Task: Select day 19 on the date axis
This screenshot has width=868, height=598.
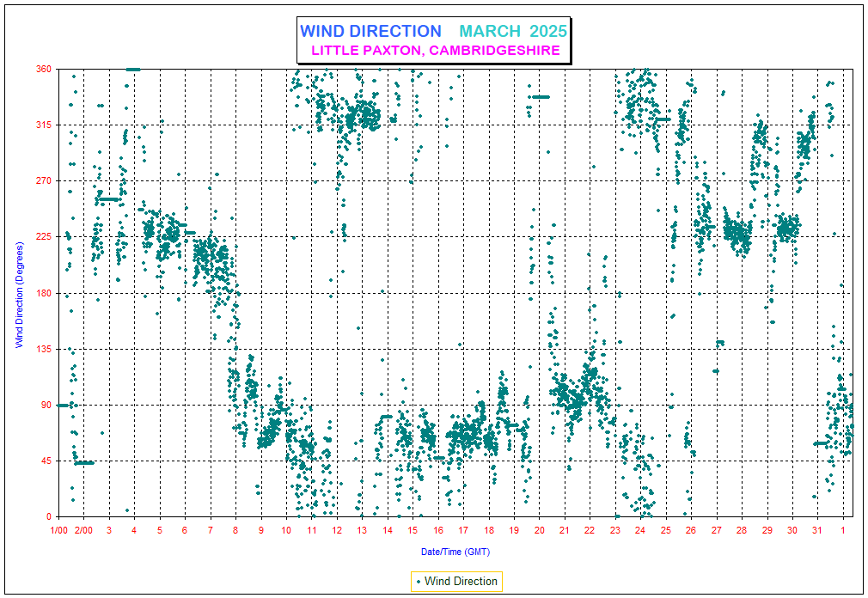Action: pyautogui.click(x=514, y=530)
